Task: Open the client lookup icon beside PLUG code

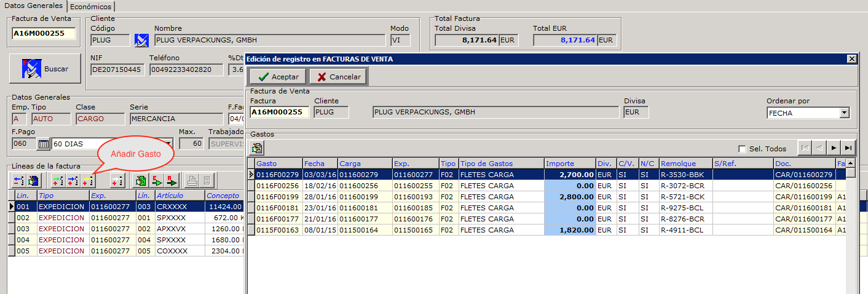Action: pos(141,41)
